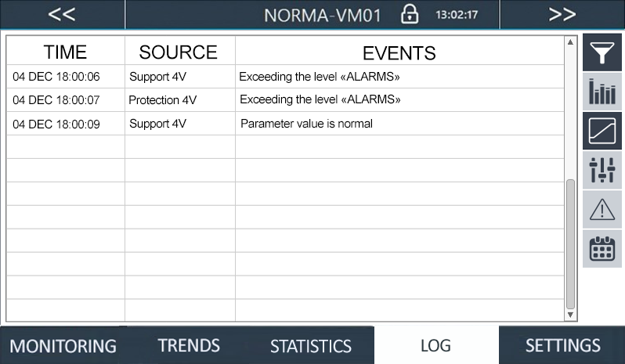625x364 pixels.
Task: Click the padlock icon in header
Action: tap(410, 14)
